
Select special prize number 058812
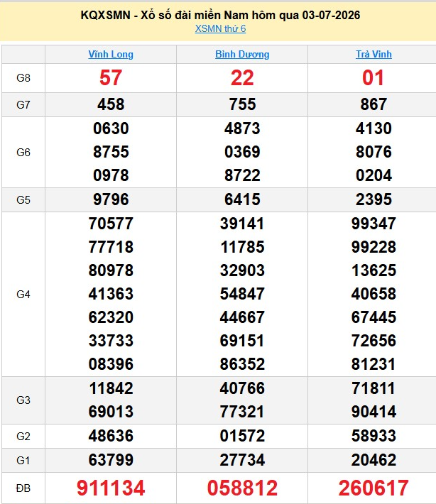(x=242, y=488)
